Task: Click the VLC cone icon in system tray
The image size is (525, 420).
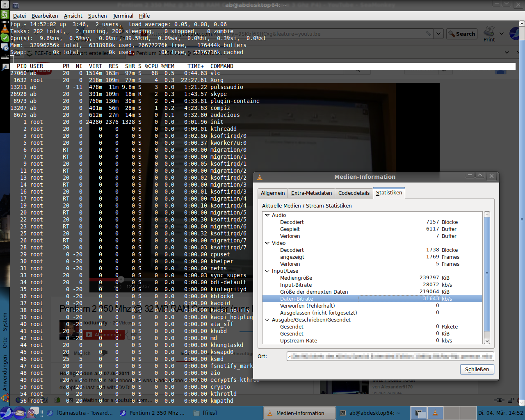Action: 435,413
